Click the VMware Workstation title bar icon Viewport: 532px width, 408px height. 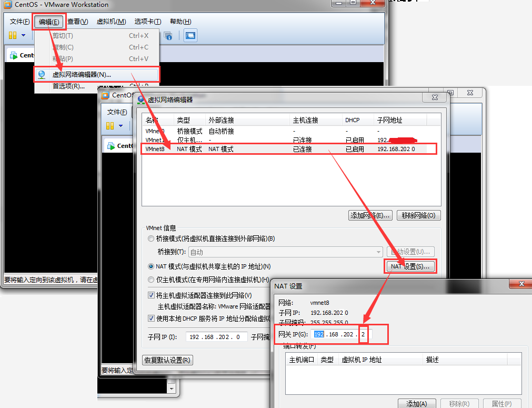(7, 4)
